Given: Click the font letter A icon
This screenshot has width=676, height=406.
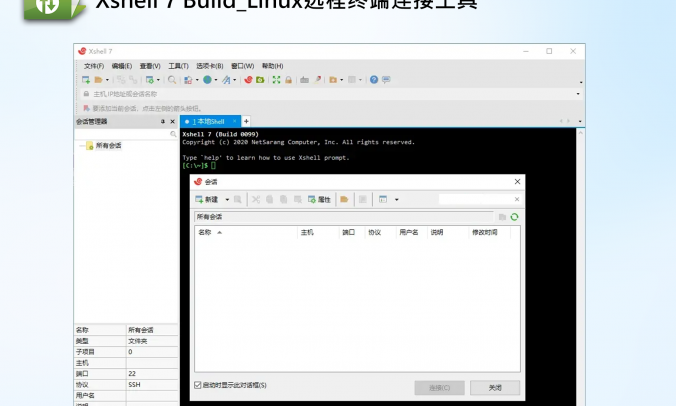Looking at the screenshot, I should click(x=226, y=80).
